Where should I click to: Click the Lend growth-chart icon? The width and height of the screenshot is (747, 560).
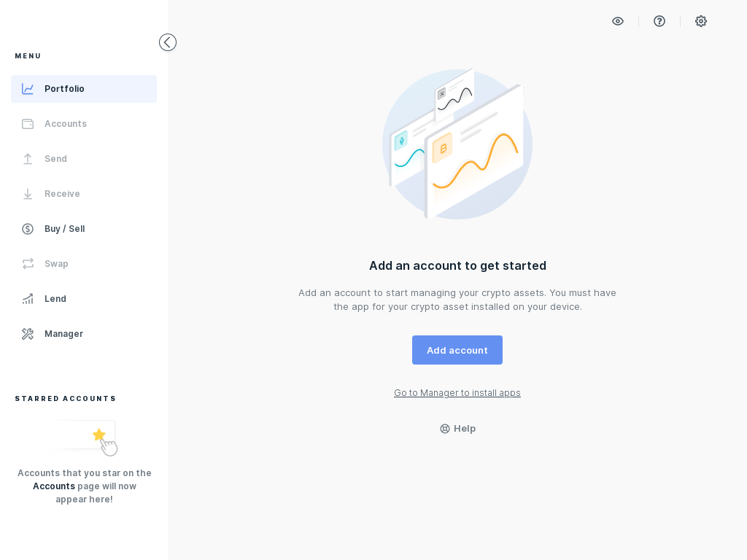(x=28, y=298)
